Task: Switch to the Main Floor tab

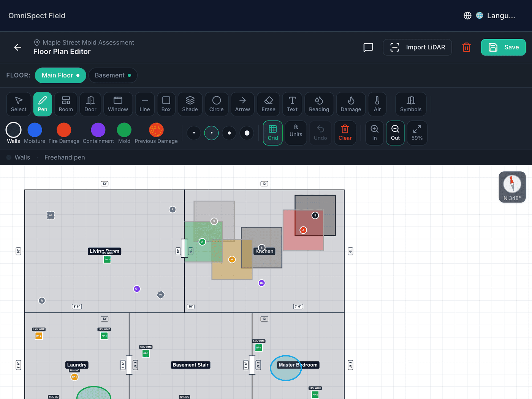Action: click(x=60, y=75)
